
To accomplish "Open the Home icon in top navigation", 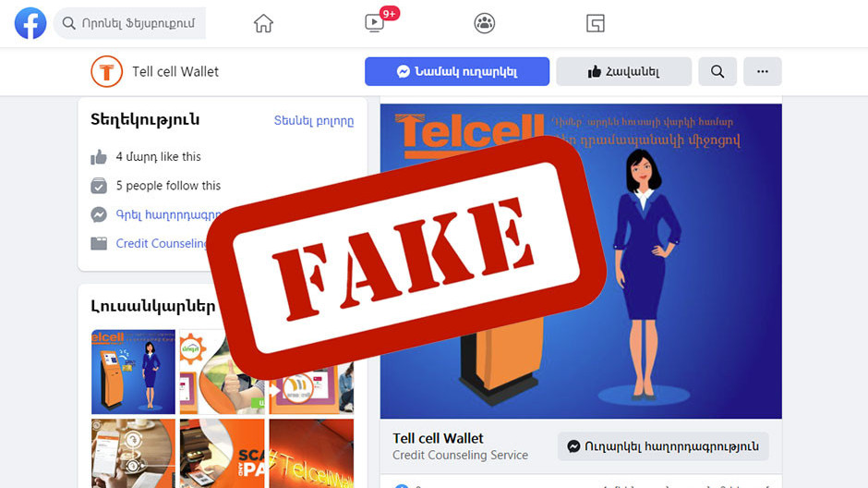I will point(263,23).
